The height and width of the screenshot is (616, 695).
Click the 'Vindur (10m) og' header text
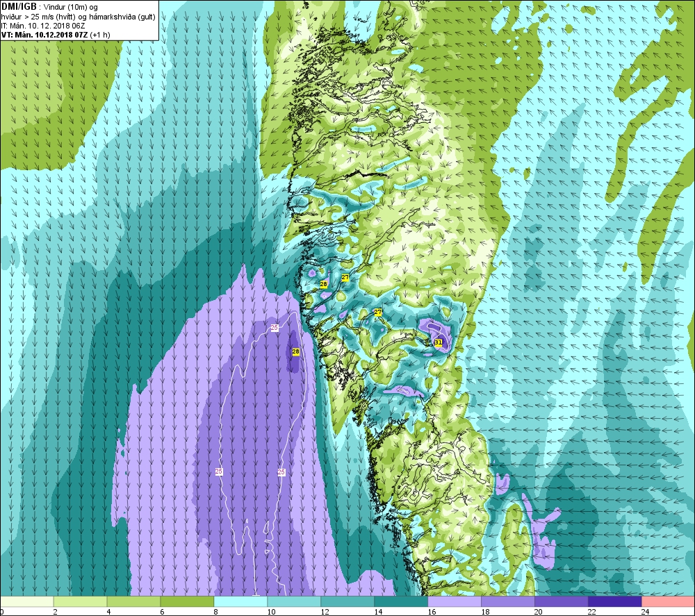tap(71, 8)
